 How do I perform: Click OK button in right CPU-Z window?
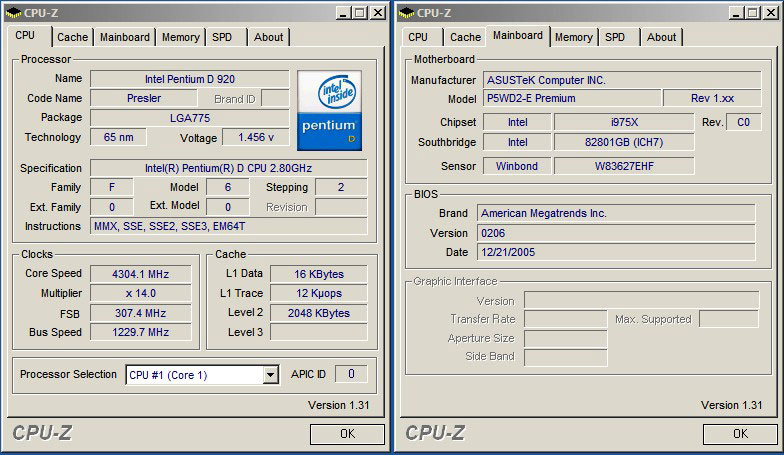(x=740, y=434)
